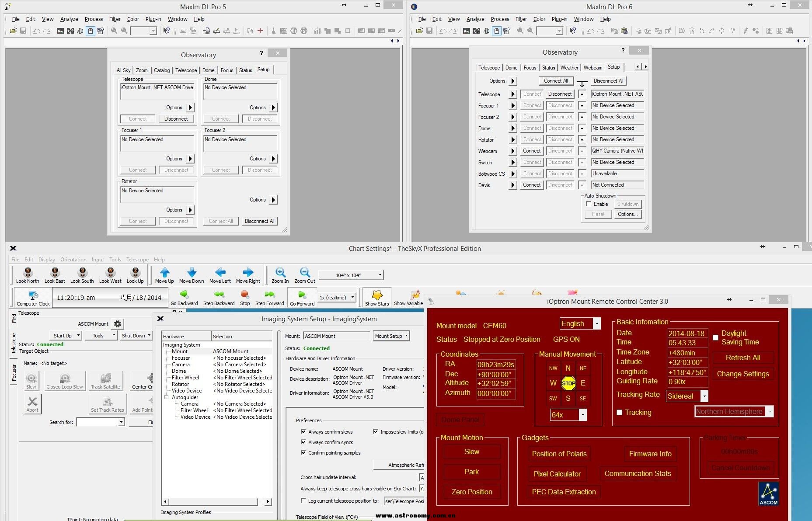The image size is (812, 521).
Task: Click red crosshair icon in MaxIm DL Pro 5
Action: (x=260, y=31)
